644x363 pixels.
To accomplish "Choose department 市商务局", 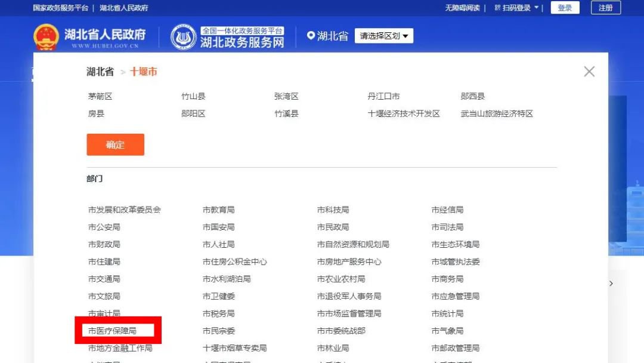I will pyautogui.click(x=447, y=279).
